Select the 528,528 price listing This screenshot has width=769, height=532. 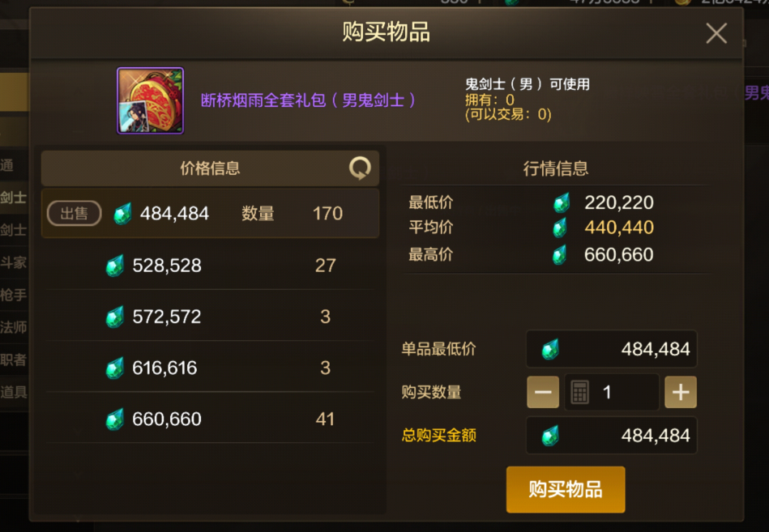[210, 265]
